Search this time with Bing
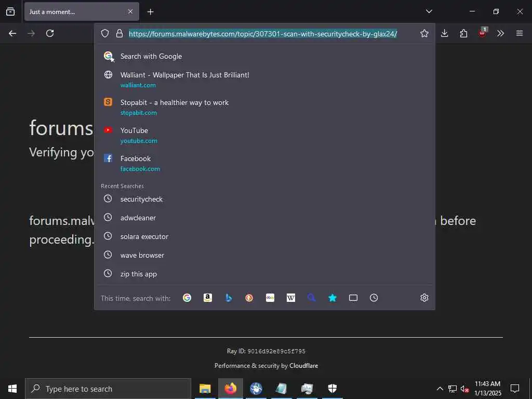Image resolution: width=532 pixels, height=399 pixels. 229,298
